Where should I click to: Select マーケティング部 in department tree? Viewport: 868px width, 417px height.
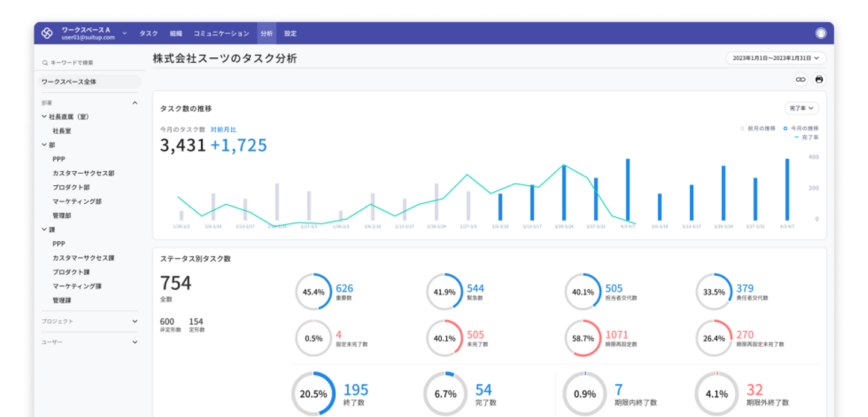(x=77, y=202)
